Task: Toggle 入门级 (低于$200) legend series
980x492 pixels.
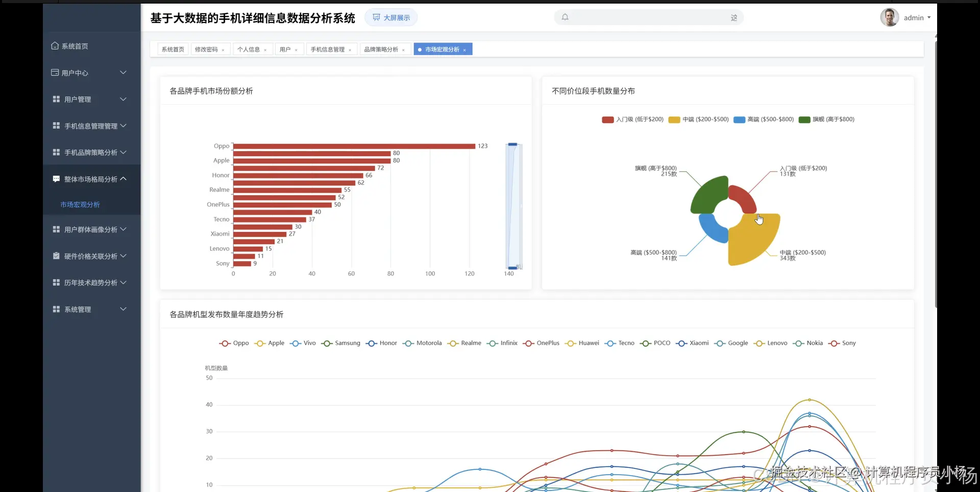Action: pyautogui.click(x=633, y=120)
